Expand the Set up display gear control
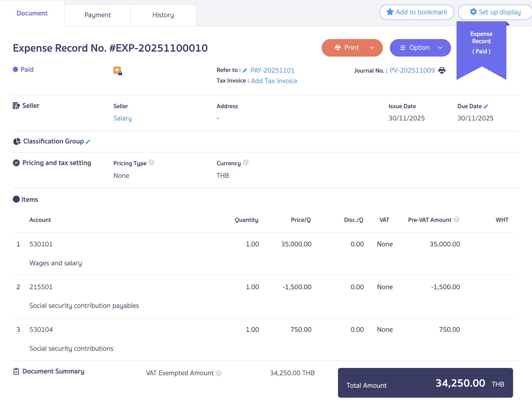The image size is (532, 407). pyautogui.click(x=473, y=12)
